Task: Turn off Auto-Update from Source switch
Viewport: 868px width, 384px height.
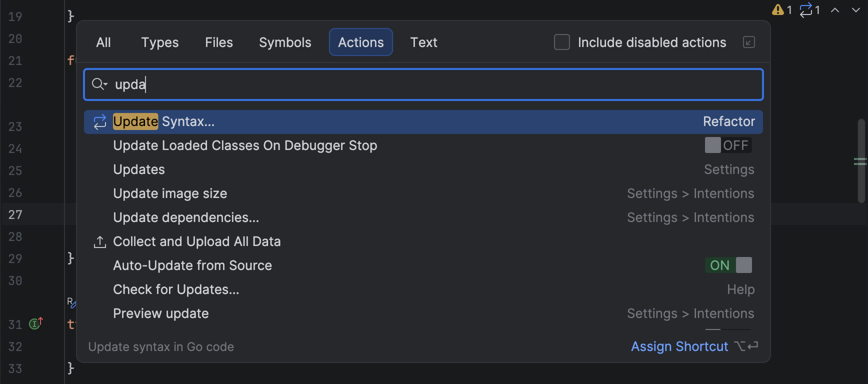Action: [728, 265]
